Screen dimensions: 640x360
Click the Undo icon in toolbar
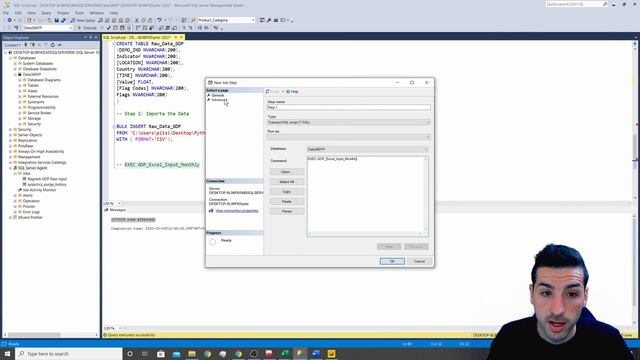click(160, 20)
